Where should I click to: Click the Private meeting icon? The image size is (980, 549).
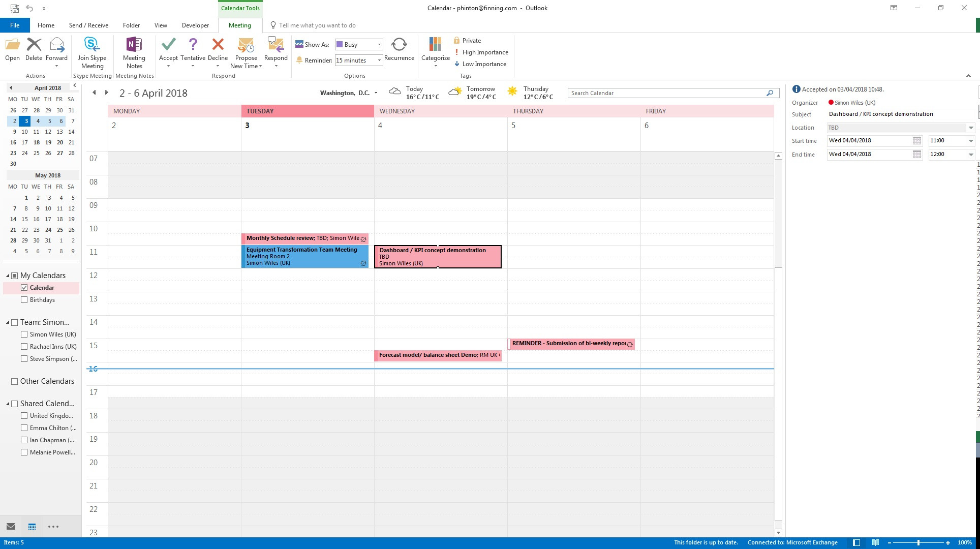[x=457, y=40]
